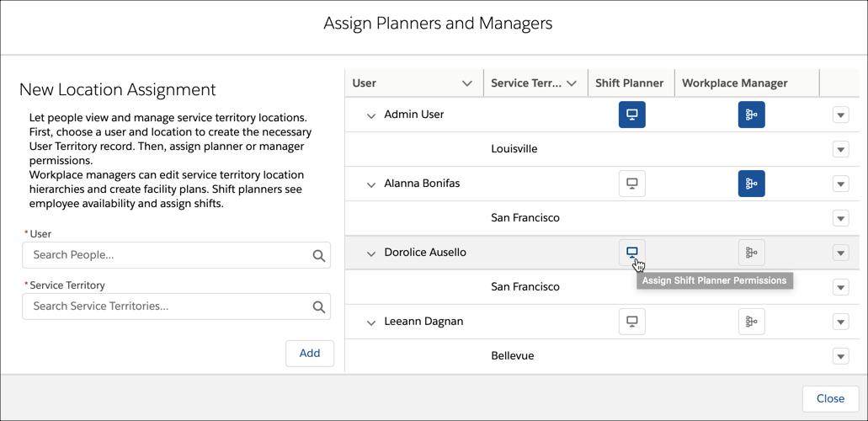The width and height of the screenshot is (868, 421).
Task: Select the Dorolice Ausello name
Action: pyautogui.click(x=425, y=253)
